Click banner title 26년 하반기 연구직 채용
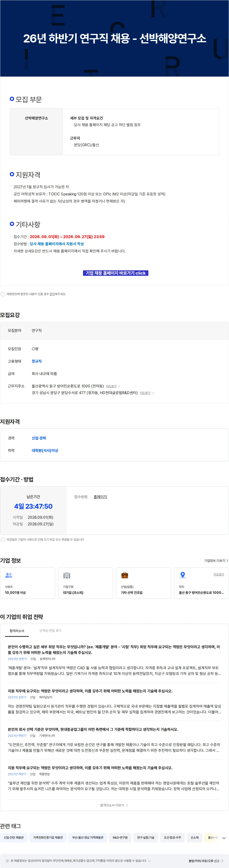 (x=114, y=38)
